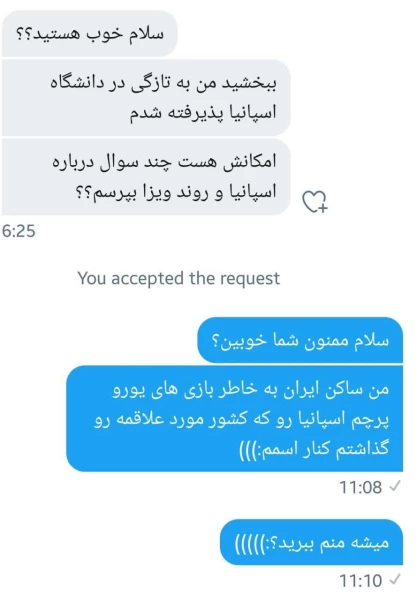Select the message about 'دانشگاه اسپانیا پذیرفته شدم'
This screenshot has width=417, height=600.
(x=146, y=98)
